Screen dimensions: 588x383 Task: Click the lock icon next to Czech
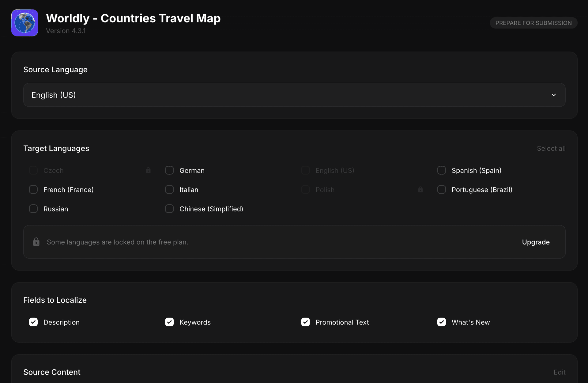[148, 170]
